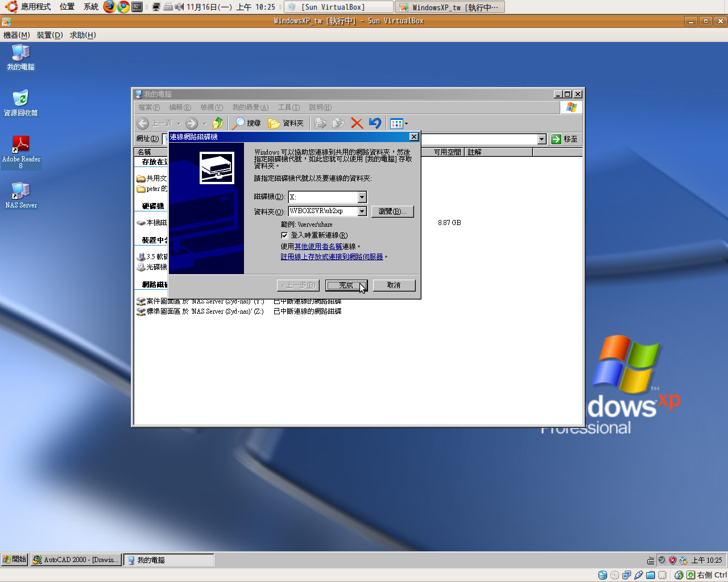Click the Folders (資料夾) toolbar button

[286, 123]
